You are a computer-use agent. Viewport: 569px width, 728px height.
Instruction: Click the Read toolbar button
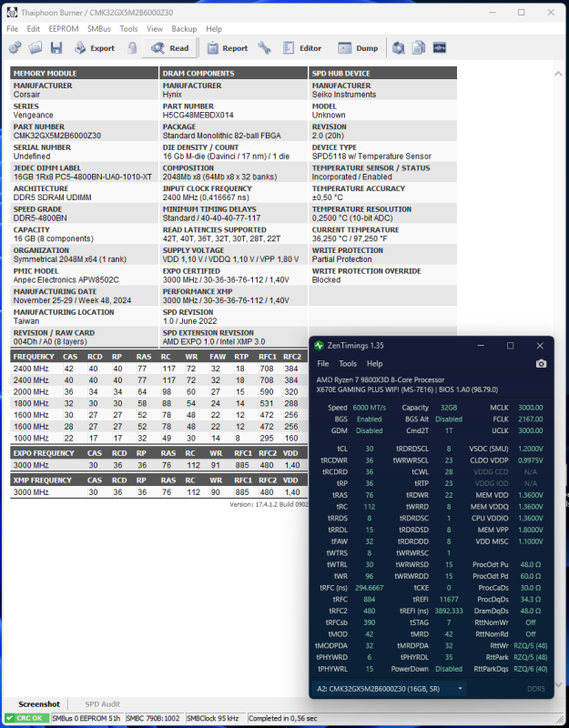coord(169,48)
